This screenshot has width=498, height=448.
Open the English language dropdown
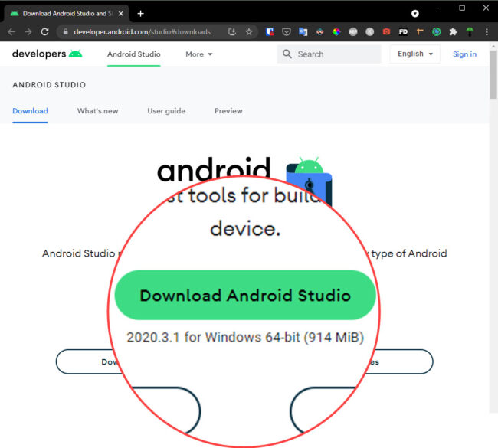click(414, 54)
